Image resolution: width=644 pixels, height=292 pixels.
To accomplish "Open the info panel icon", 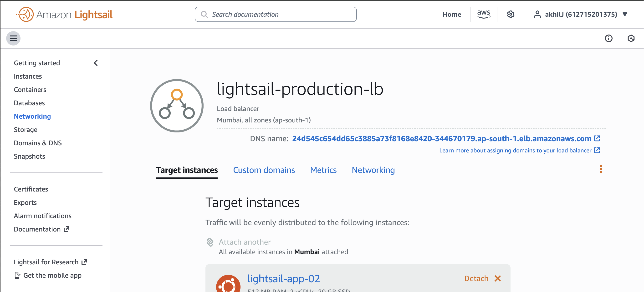I will 608,38.
